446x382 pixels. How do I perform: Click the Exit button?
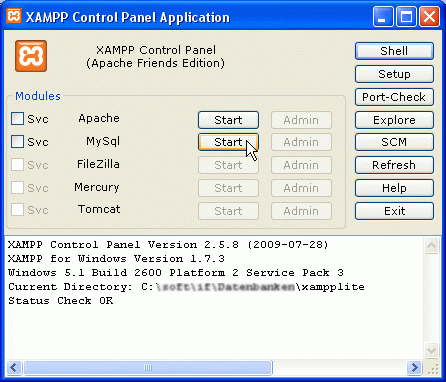394,211
